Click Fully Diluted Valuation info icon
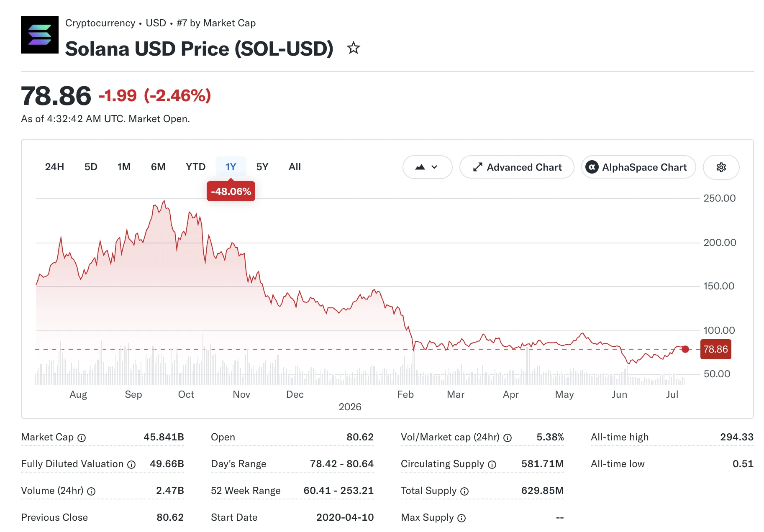Viewport: 764px width, 532px height. 131,465
